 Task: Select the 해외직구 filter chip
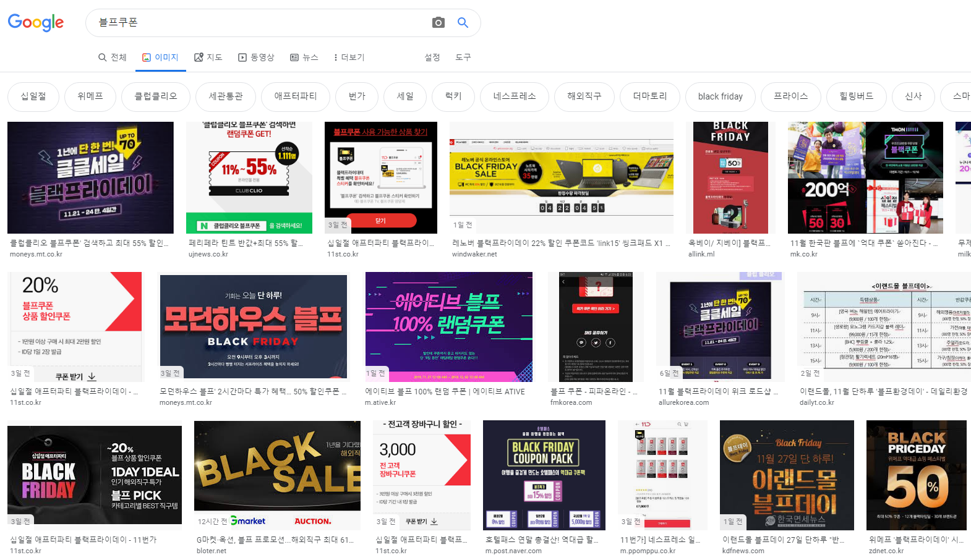(x=584, y=96)
